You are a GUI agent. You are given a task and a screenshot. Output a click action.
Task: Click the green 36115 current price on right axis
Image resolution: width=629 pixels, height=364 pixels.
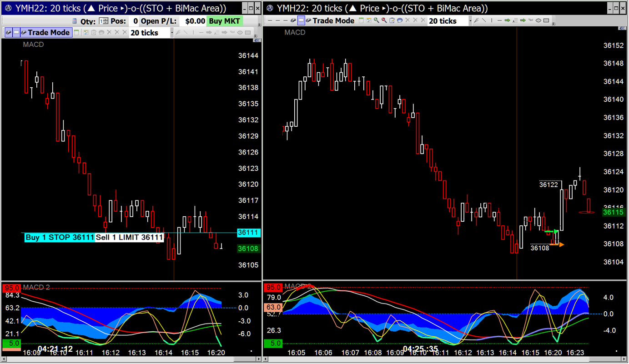(x=613, y=212)
